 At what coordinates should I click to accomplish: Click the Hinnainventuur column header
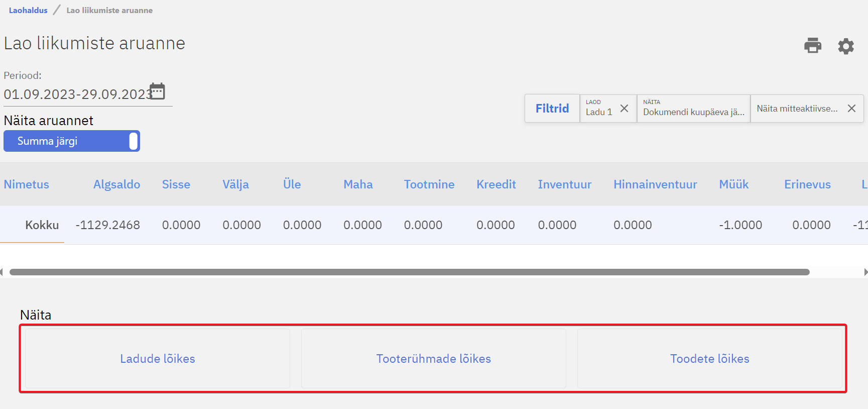pos(655,184)
